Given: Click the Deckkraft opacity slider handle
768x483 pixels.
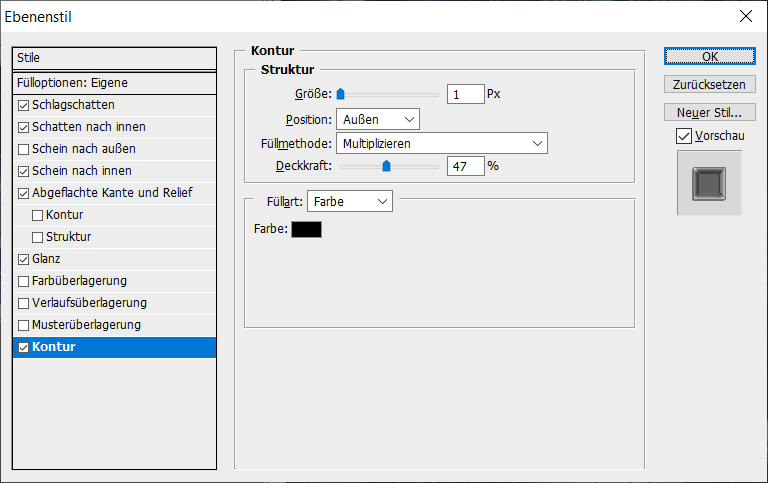Looking at the screenshot, I should point(386,166).
